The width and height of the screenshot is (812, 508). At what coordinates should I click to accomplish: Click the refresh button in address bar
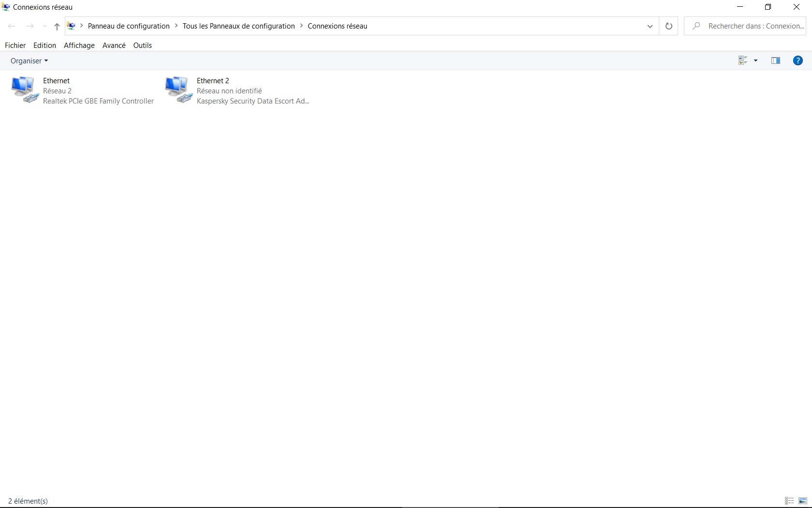(x=668, y=26)
